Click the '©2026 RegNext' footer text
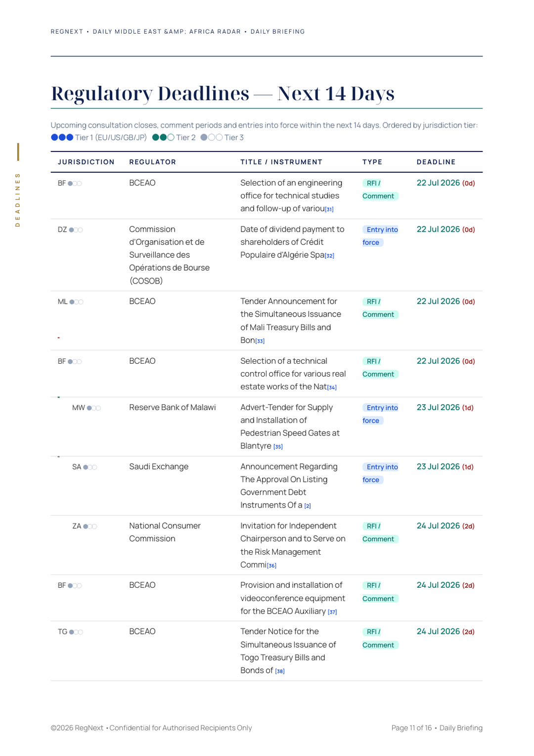This screenshot has width=534, height=756. 77,728
